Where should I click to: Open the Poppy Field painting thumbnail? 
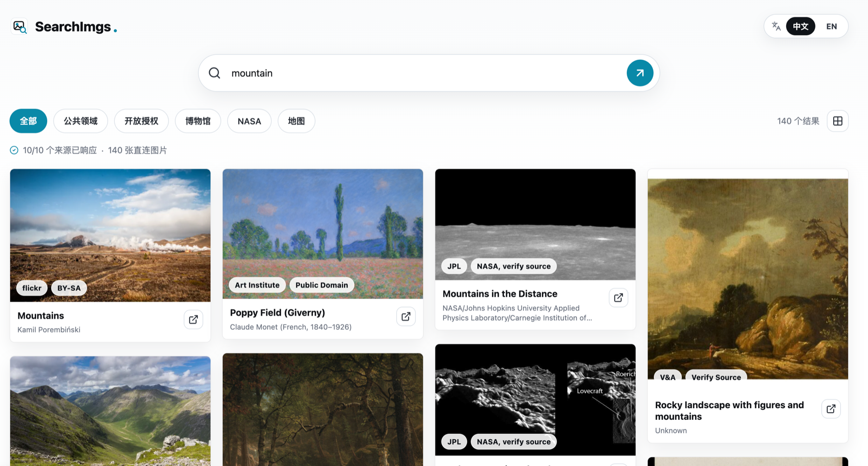point(323,234)
